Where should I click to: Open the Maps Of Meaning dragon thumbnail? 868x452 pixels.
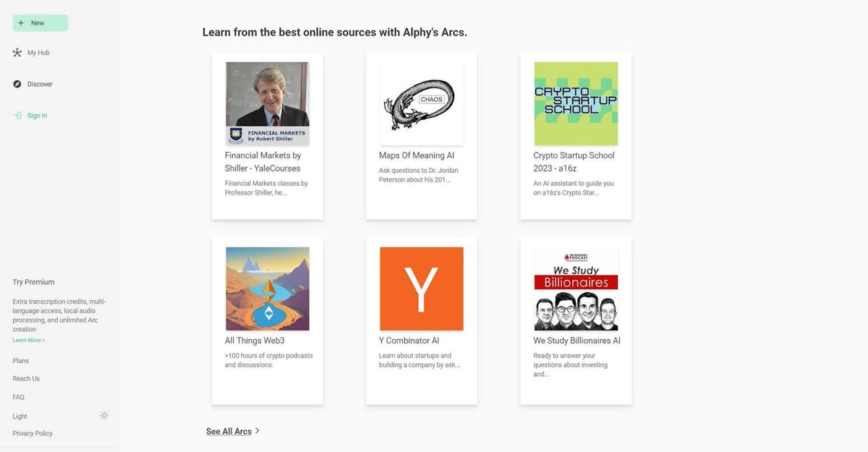(422, 103)
